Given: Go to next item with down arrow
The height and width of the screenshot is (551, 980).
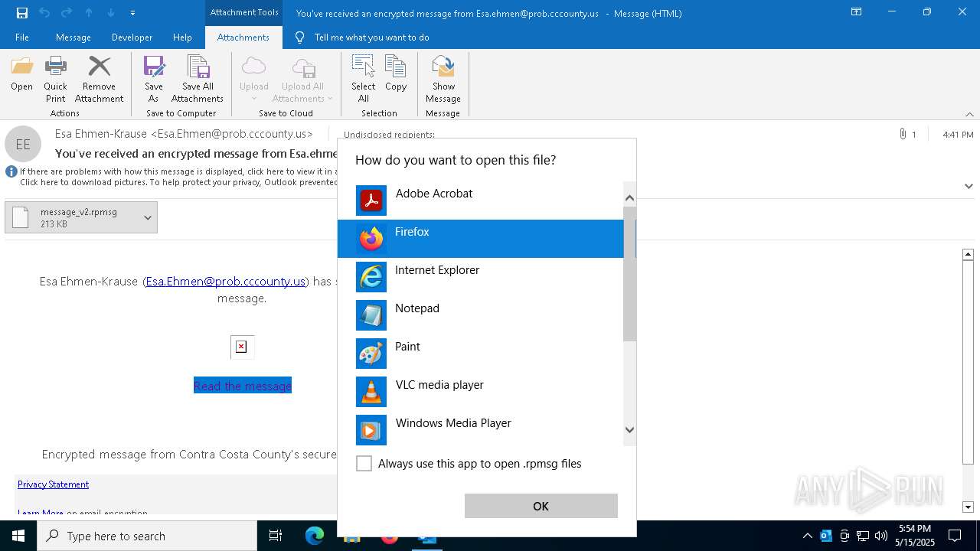Looking at the screenshot, I should [111, 13].
